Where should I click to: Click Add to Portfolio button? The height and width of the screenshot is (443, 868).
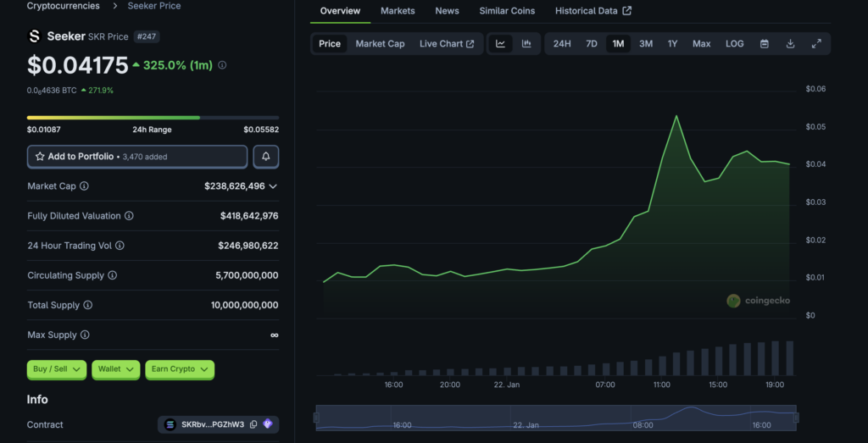point(137,157)
